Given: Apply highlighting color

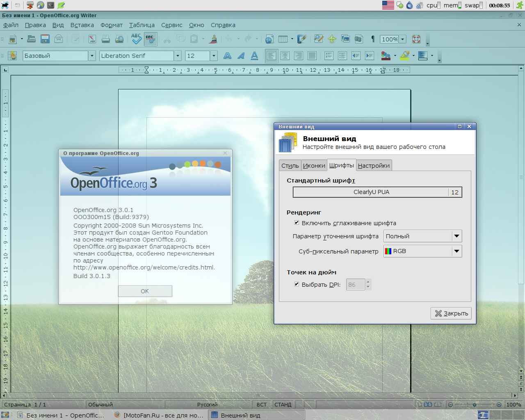Looking at the screenshot, I should point(405,56).
